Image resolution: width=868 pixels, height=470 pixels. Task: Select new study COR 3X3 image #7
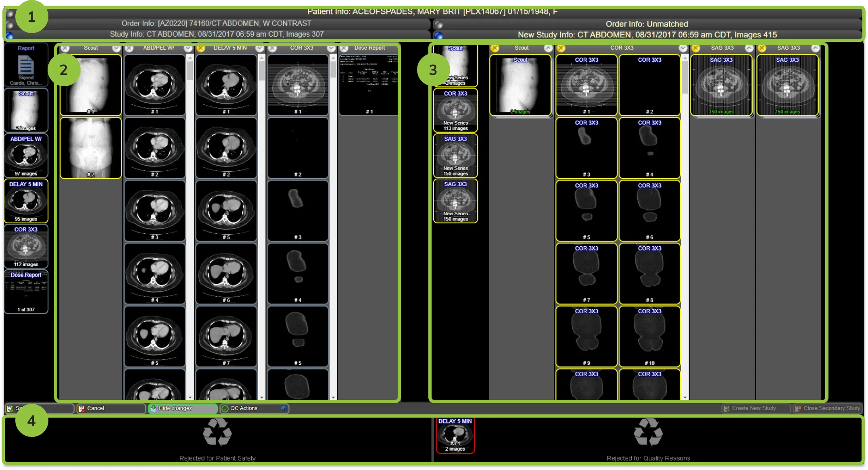(x=586, y=274)
